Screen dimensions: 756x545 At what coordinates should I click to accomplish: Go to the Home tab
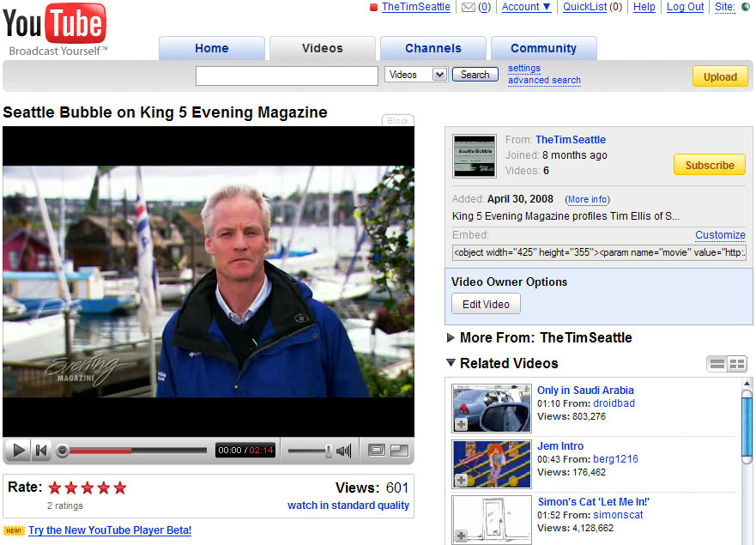(x=212, y=48)
